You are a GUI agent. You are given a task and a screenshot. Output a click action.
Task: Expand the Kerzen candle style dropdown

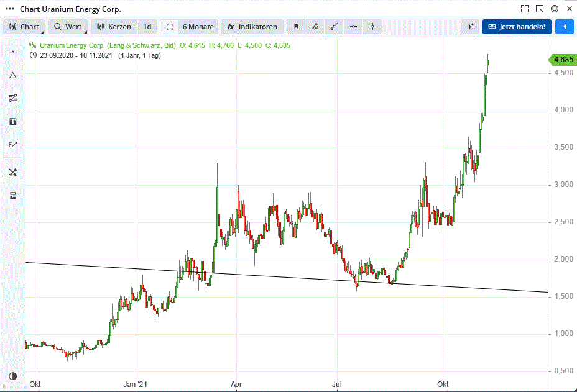pyautogui.click(x=114, y=27)
